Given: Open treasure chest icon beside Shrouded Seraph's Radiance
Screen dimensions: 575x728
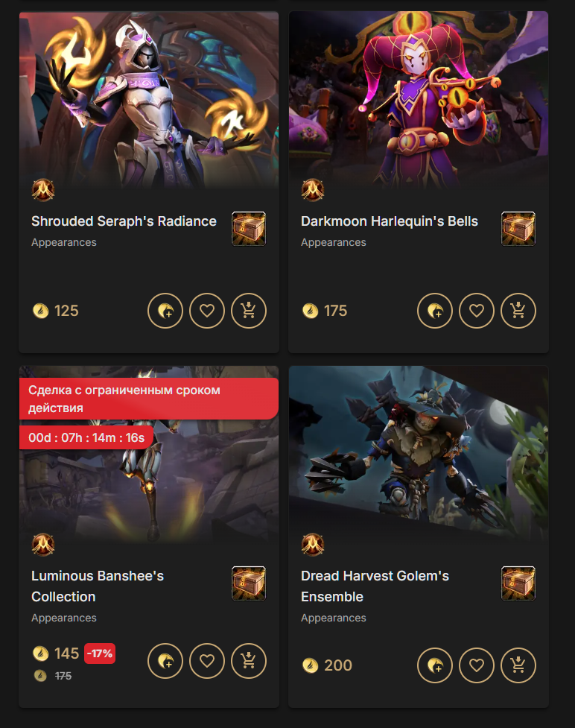Looking at the screenshot, I should point(249,229).
